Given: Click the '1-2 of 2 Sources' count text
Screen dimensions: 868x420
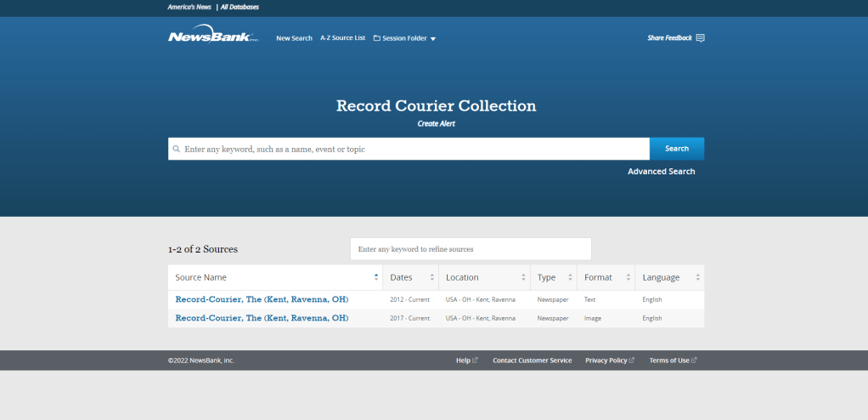Looking at the screenshot, I should [203, 249].
